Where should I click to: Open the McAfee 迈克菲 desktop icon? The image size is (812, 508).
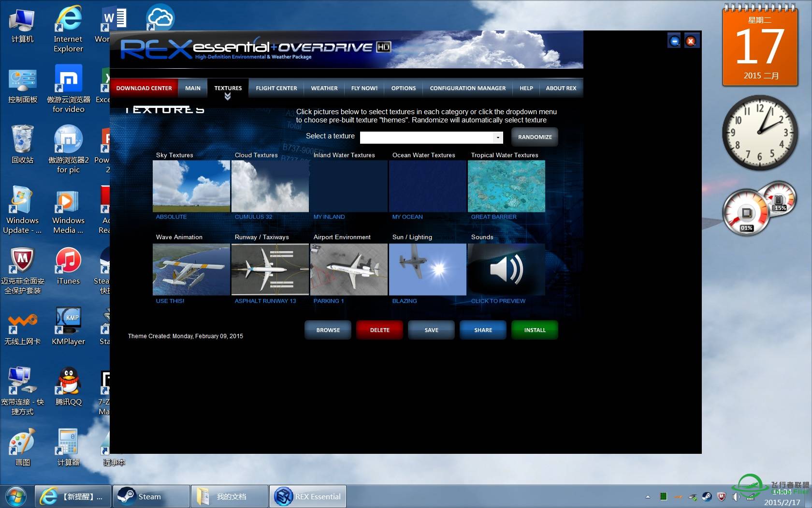pos(22,271)
